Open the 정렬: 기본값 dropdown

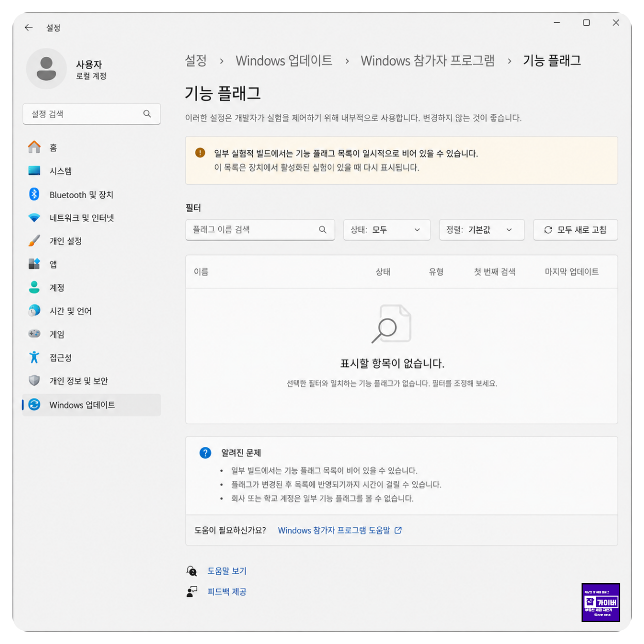point(482,230)
